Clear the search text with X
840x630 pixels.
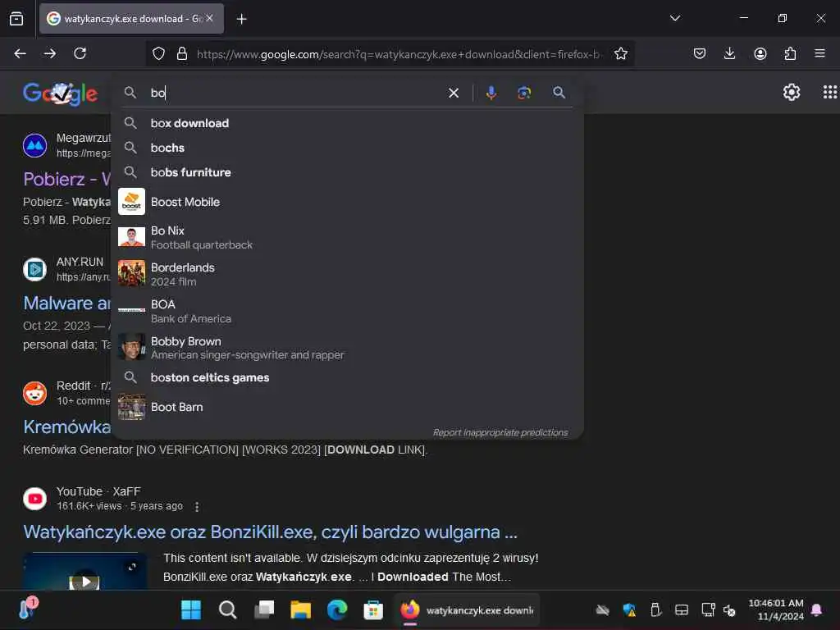point(453,94)
